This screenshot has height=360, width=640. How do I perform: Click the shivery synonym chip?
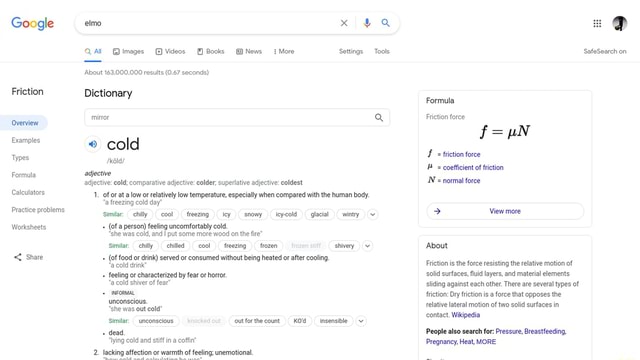point(344,246)
